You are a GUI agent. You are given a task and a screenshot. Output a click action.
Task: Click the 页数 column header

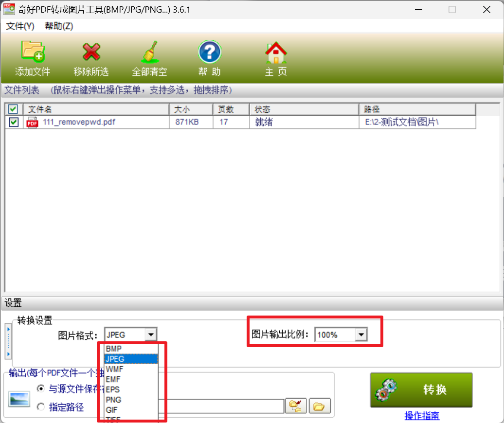(x=232, y=109)
